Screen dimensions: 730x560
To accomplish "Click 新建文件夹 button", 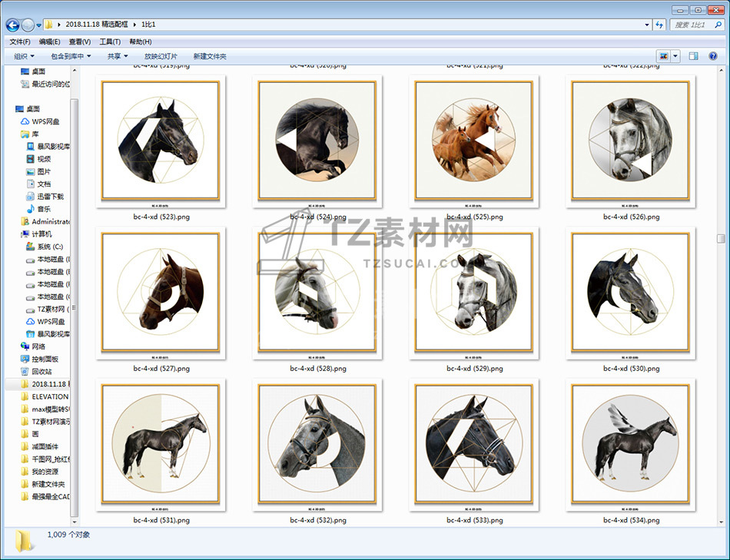I will tap(210, 56).
